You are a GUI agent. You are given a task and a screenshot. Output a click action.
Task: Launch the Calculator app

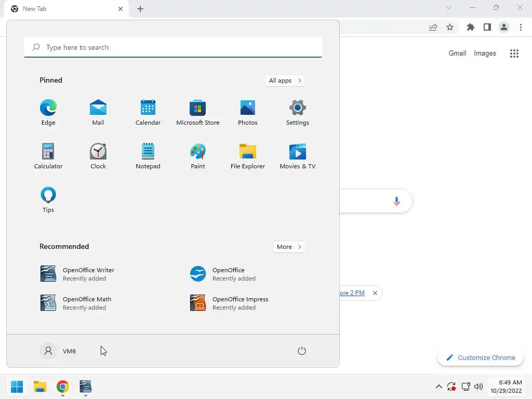click(48, 156)
